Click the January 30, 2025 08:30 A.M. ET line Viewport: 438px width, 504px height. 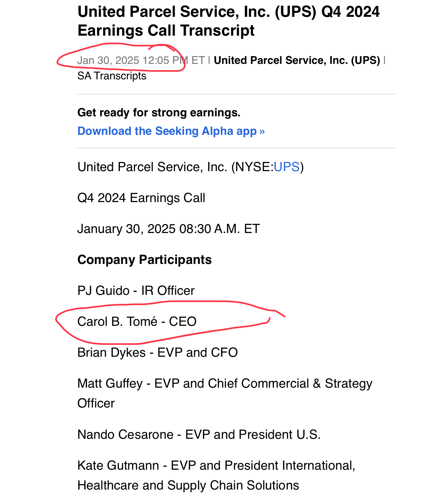[x=169, y=229]
